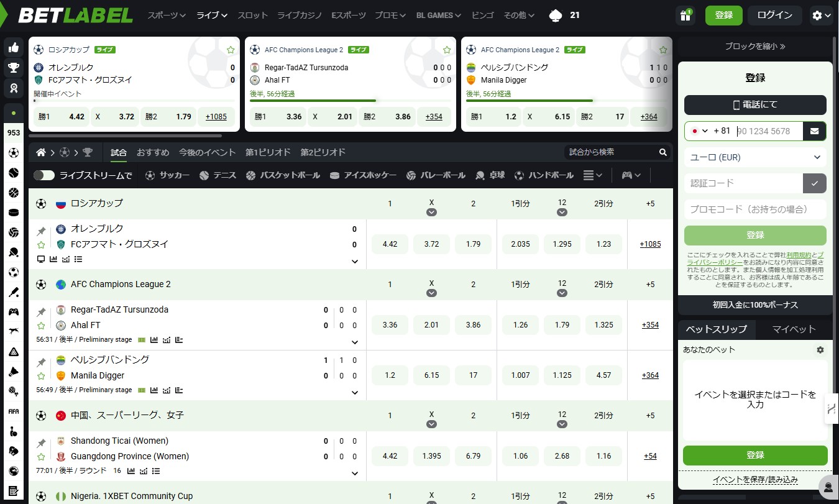Open the ライブカジノ menu item

click(300, 16)
